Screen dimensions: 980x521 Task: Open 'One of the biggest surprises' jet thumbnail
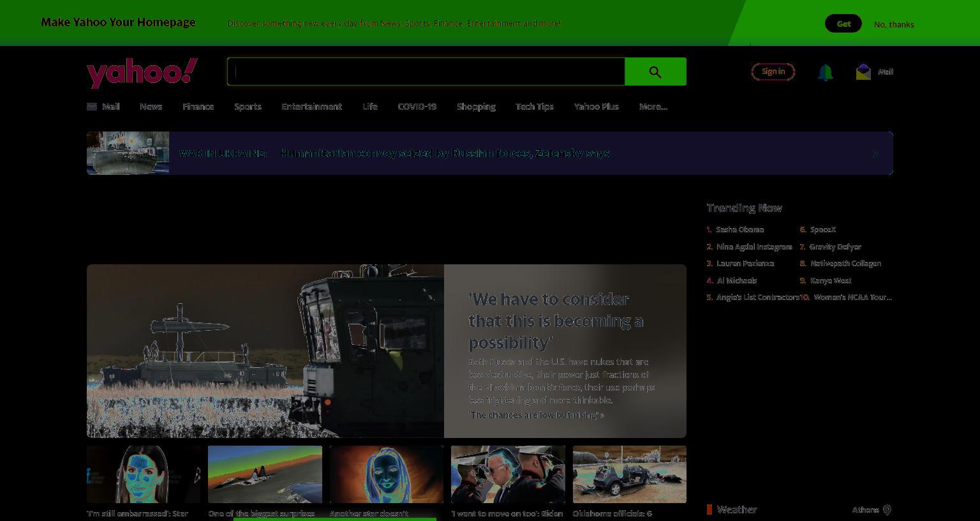pyautogui.click(x=265, y=474)
